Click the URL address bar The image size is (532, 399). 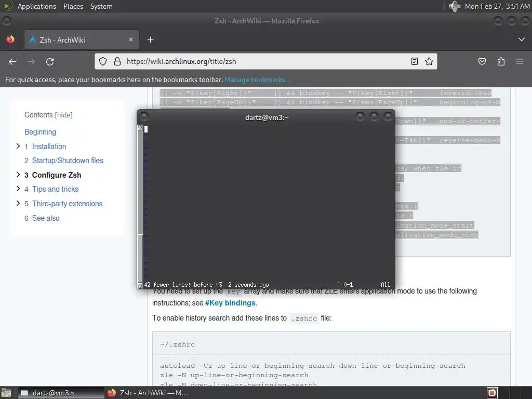pyautogui.click(x=267, y=61)
